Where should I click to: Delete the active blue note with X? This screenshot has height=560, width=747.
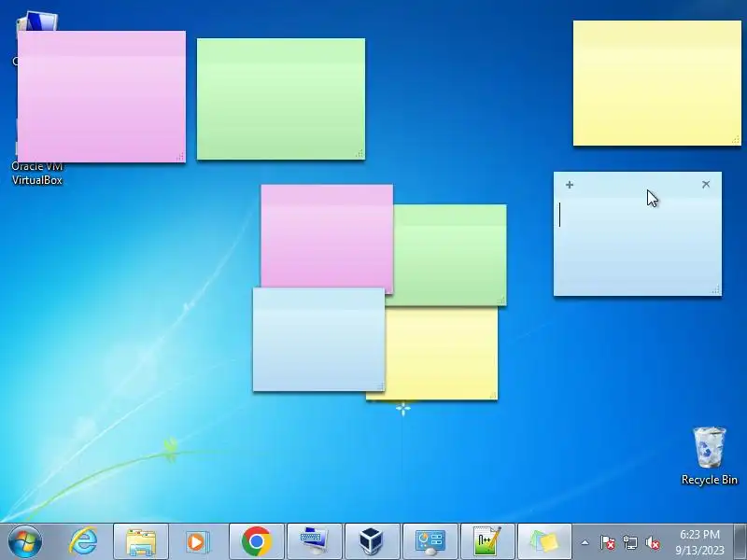coord(706,184)
